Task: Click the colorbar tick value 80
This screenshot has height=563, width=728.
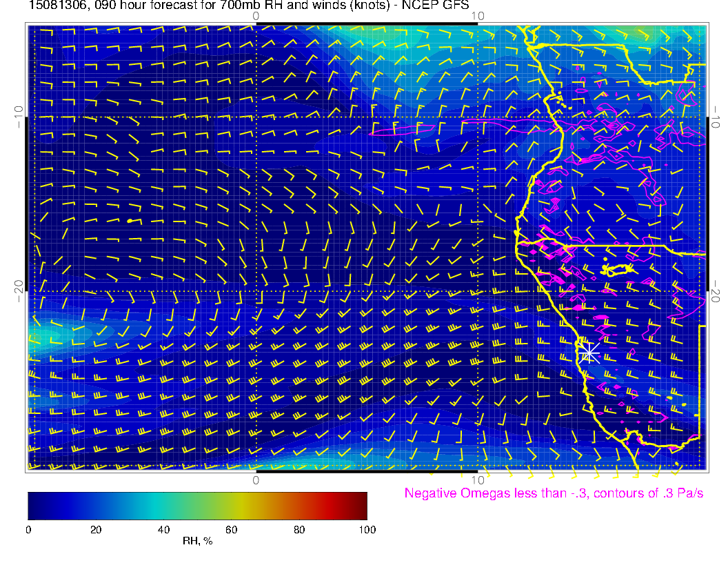Action: tap(299, 530)
